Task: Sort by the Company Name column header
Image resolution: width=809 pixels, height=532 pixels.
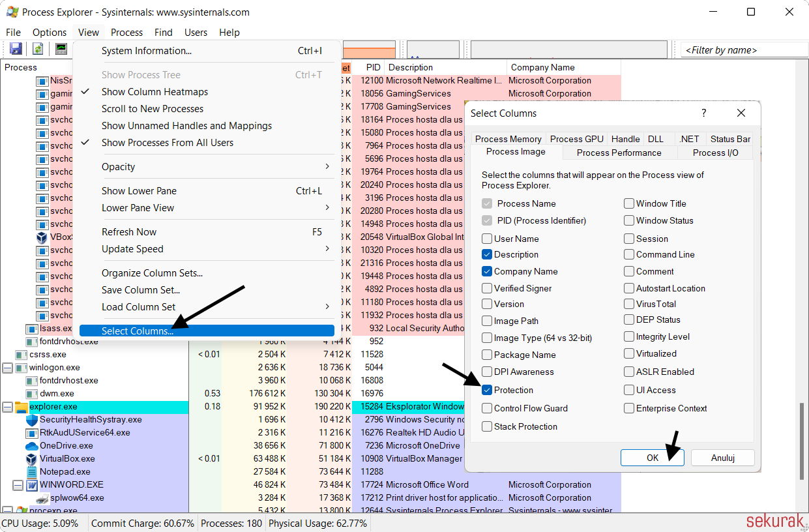Action: (x=564, y=67)
